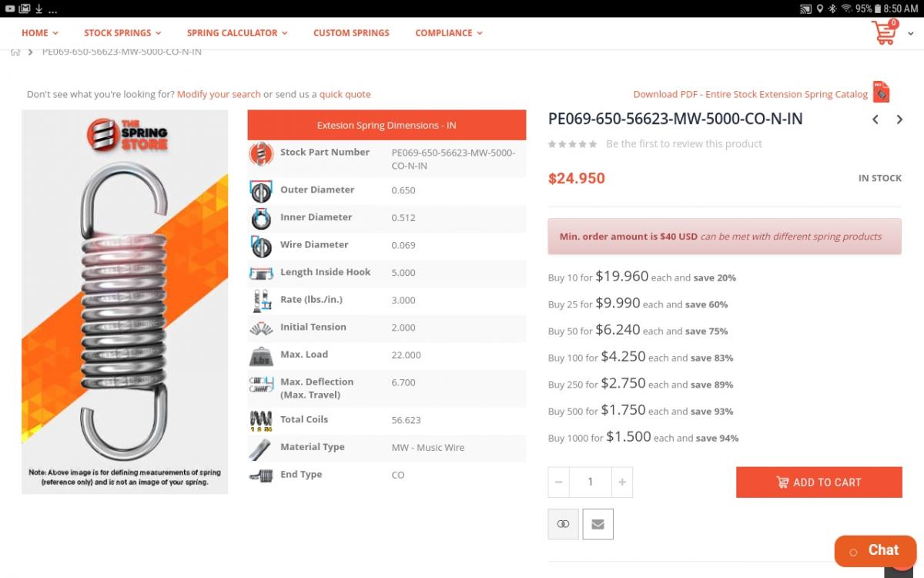
Task: Click The Spring Store logo in image
Action: 126,136
